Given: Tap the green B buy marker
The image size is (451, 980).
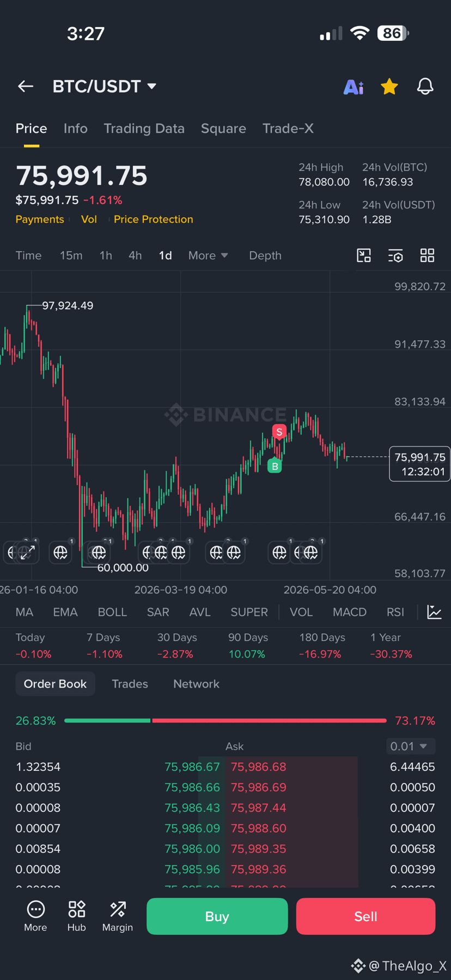Looking at the screenshot, I should (275, 466).
